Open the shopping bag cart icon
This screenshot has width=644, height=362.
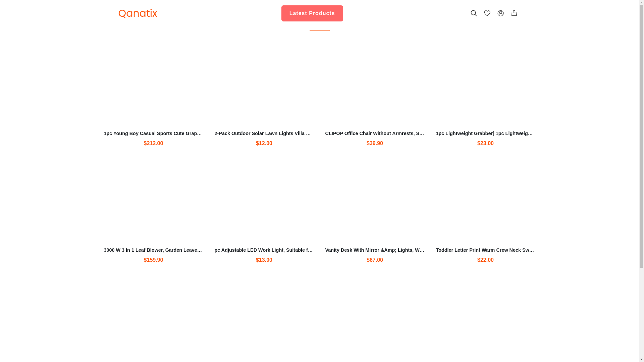(514, 13)
